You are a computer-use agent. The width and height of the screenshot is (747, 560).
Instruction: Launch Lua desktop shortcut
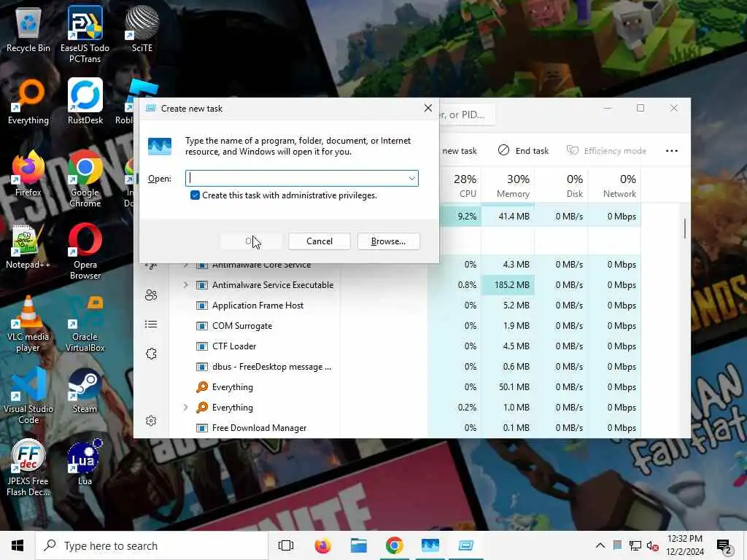85,462
